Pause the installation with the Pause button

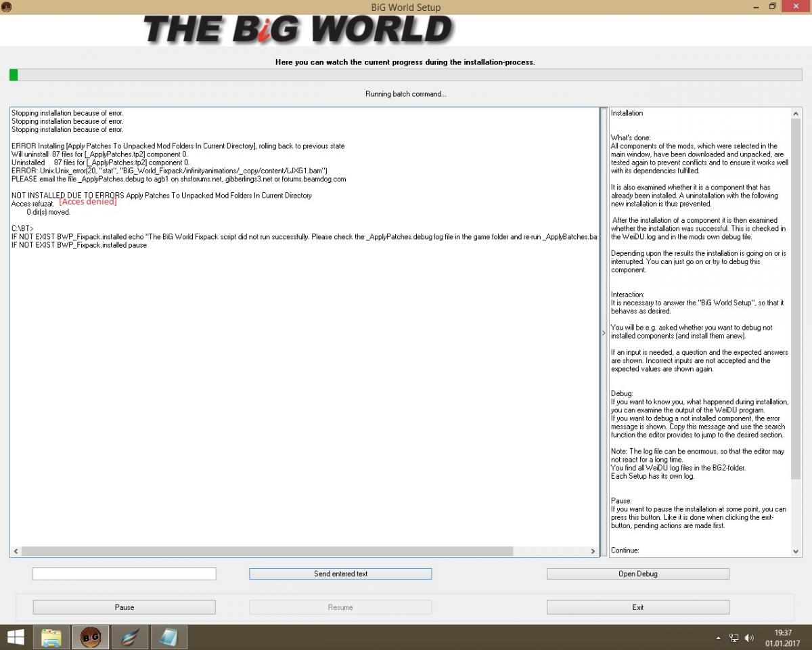pyautogui.click(x=124, y=607)
